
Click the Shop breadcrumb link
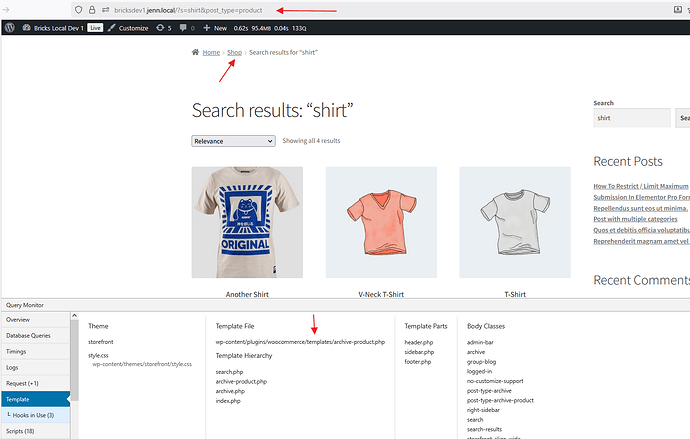coord(235,52)
